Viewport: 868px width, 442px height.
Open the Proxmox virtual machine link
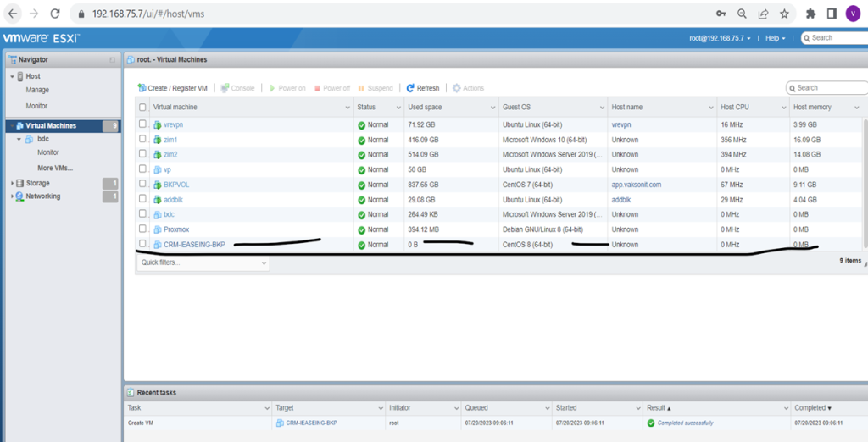pyautogui.click(x=176, y=229)
